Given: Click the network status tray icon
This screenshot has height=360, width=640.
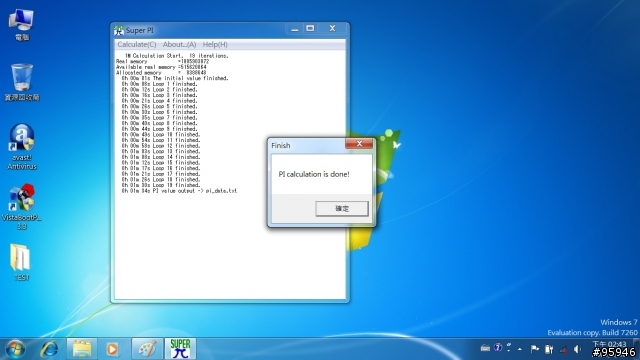Looking at the screenshot, I should click(x=564, y=349).
